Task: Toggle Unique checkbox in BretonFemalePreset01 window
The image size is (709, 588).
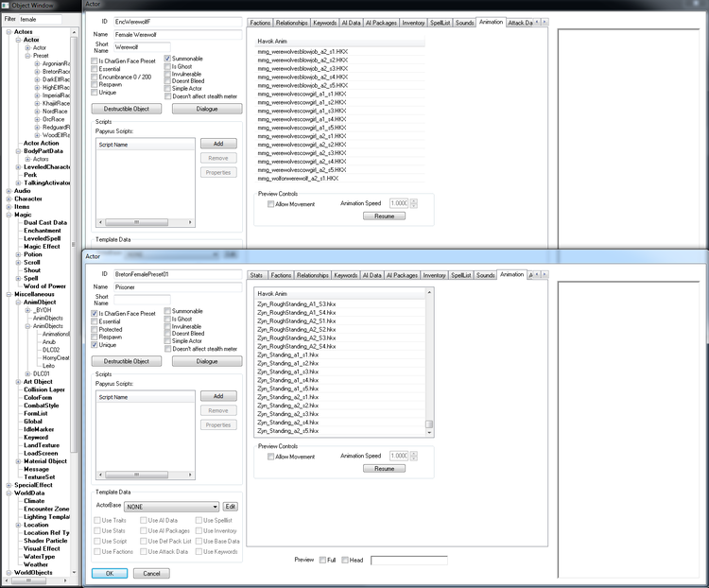Action: (x=94, y=345)
